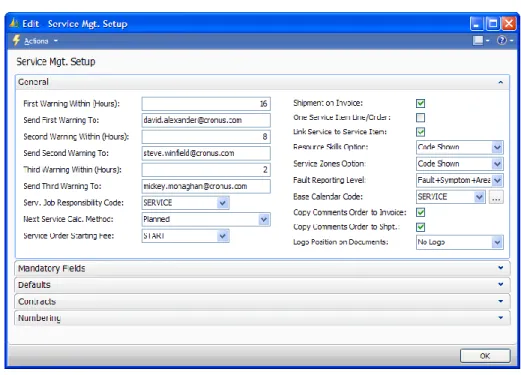Viewport: 521px width, 375px height.
Task: Toggle Copy Comments Order to Shpt. checkbox
Action: pyautogui.click(x=420, y=227)
